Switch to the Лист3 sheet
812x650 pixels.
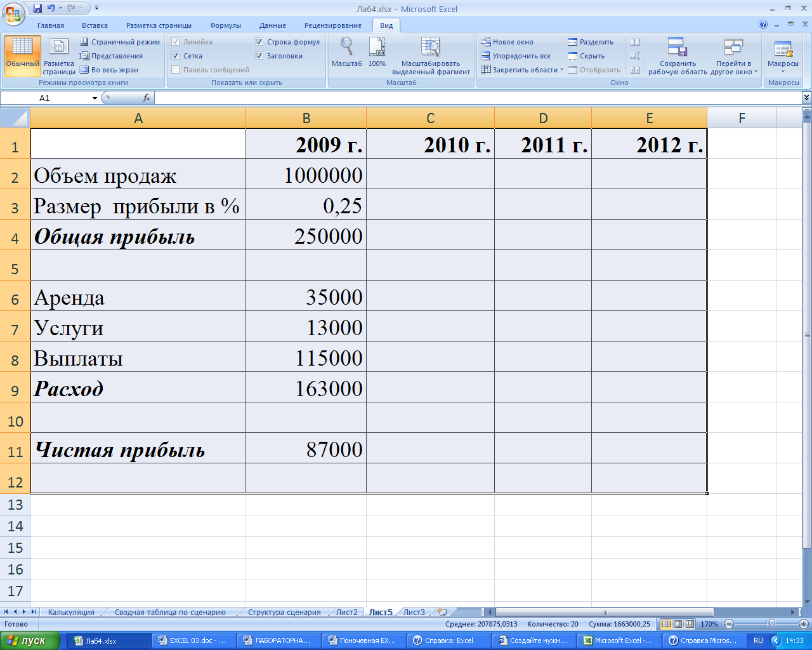[x=414, y=613]
